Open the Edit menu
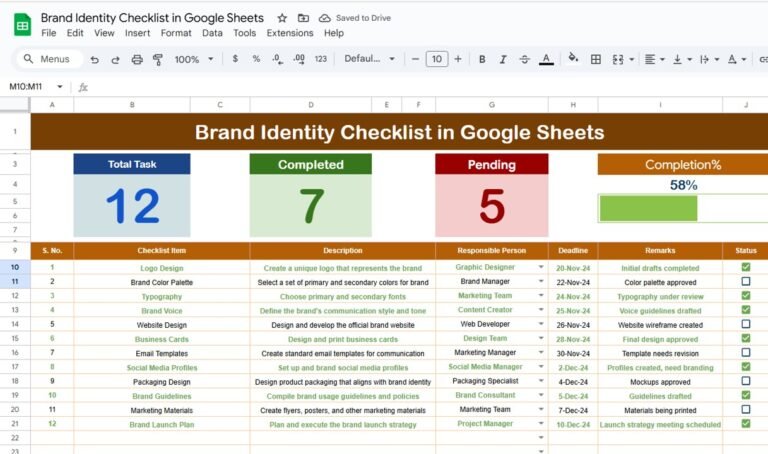Viewport: 768px width, 454px height. pos(75,33)
